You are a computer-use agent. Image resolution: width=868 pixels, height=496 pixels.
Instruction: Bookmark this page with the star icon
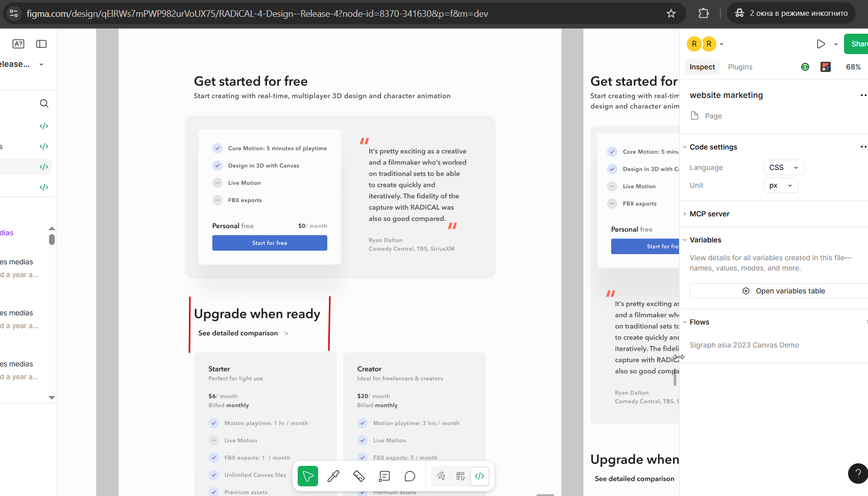pyautogui.click(x=671, y=14)
